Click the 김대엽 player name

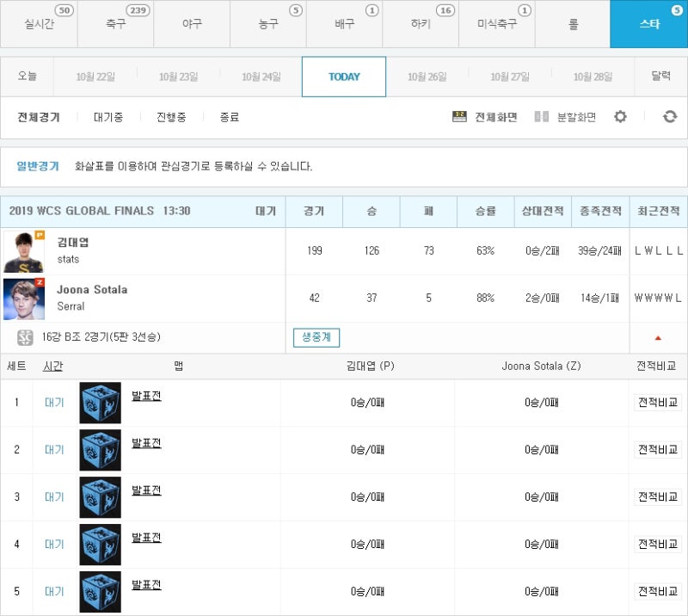coord(73,243)
